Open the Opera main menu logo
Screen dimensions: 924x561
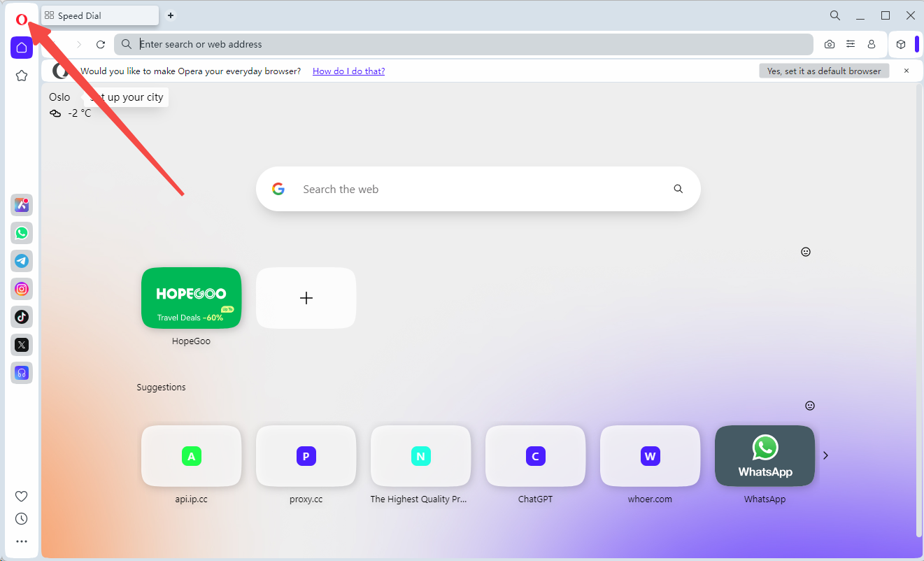point(22,20)
